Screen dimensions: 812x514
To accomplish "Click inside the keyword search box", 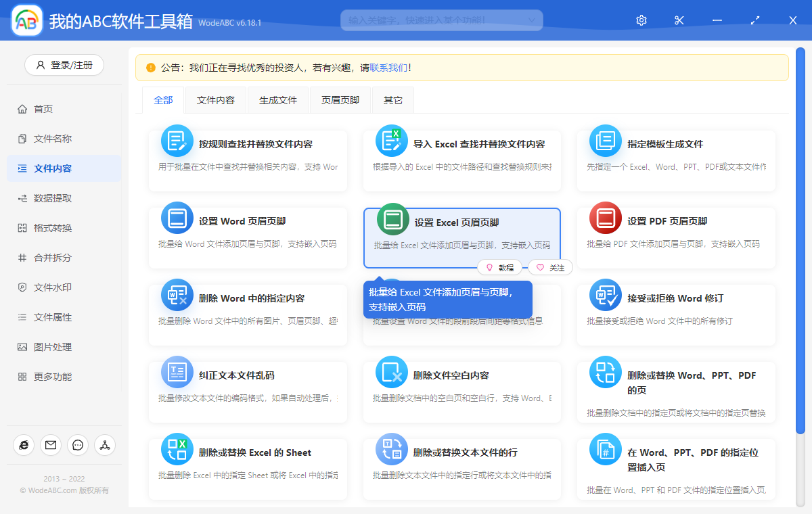I will [x=441, y=20].
